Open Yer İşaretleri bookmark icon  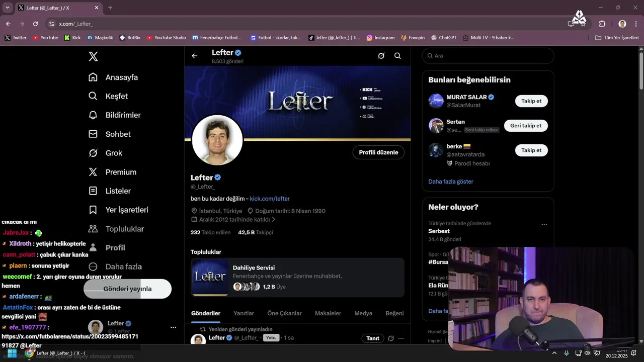pos(93,210)
